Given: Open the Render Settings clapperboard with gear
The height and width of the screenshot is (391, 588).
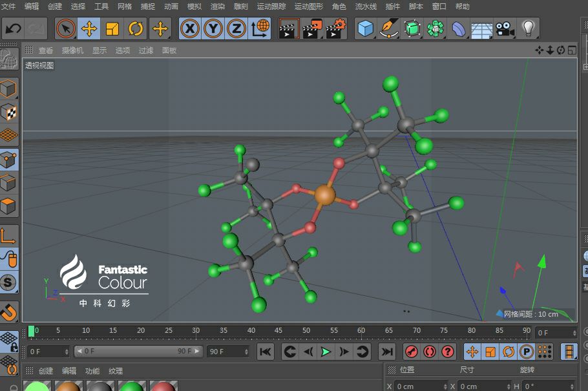Looking at the screenshot, I should click(x=336, y=28).
